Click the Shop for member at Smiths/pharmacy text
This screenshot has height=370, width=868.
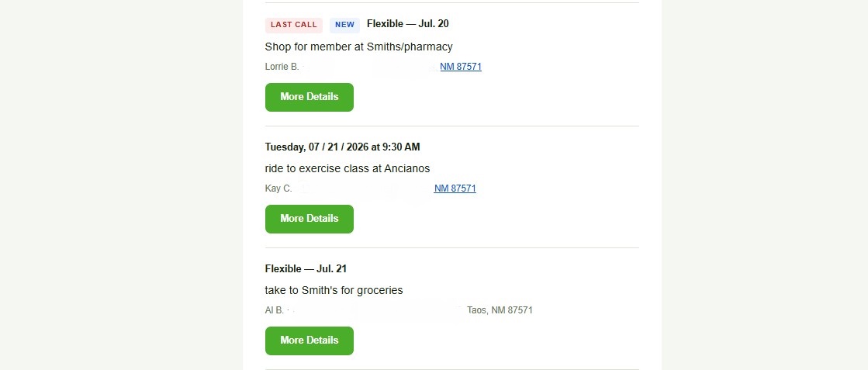358,47
